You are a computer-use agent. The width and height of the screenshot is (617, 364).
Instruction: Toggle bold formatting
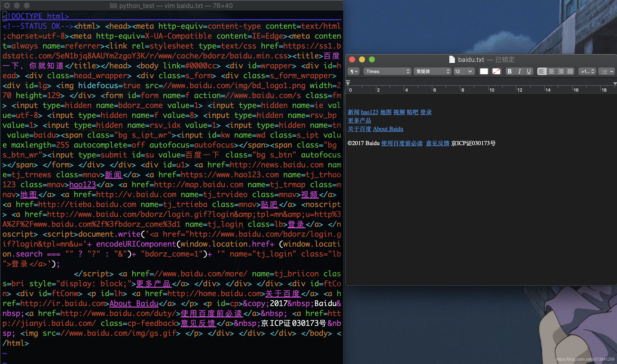(x=510, y=72)
